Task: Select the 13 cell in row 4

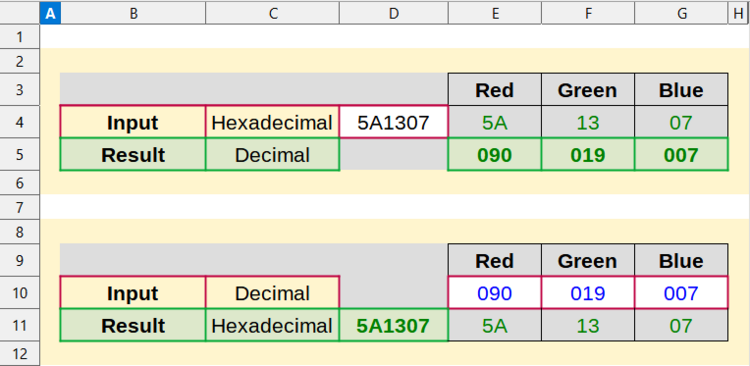Action: 588,122
